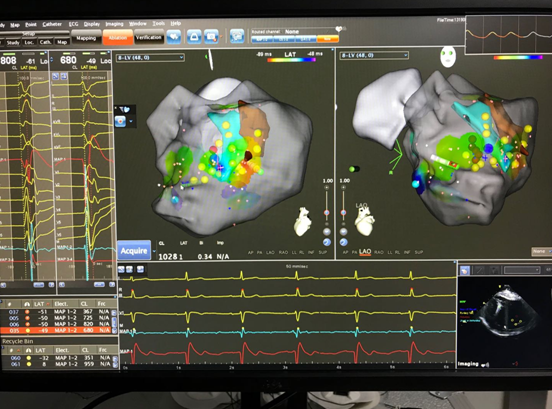Click the blue snapshot camera toolbar icon
This screenshot has height=409, width=552.
click(211, 37)
